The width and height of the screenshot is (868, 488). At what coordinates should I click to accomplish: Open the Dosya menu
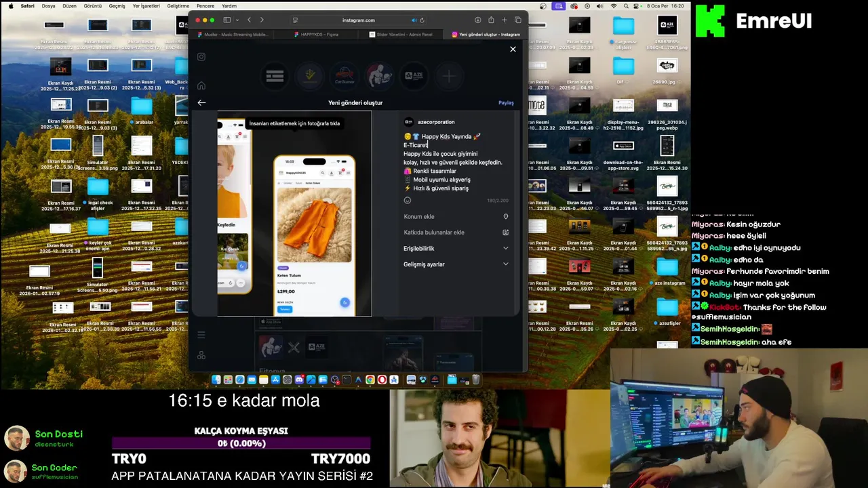(x=49, y=5)
